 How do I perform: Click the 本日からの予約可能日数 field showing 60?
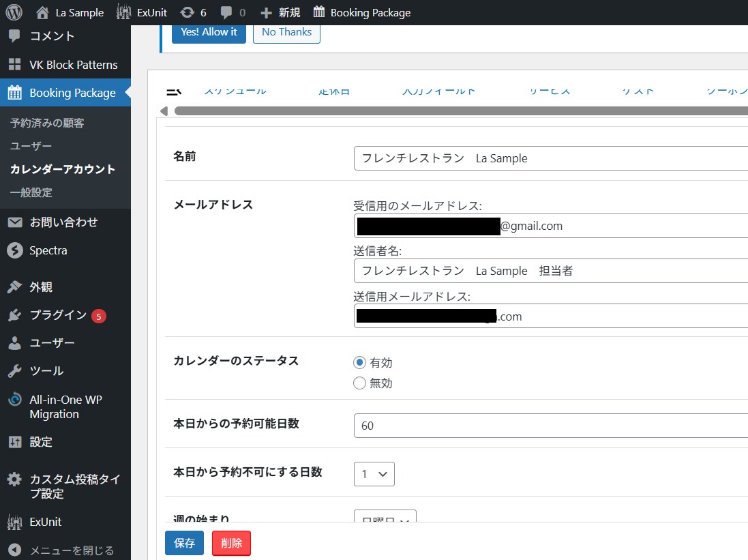551,426
